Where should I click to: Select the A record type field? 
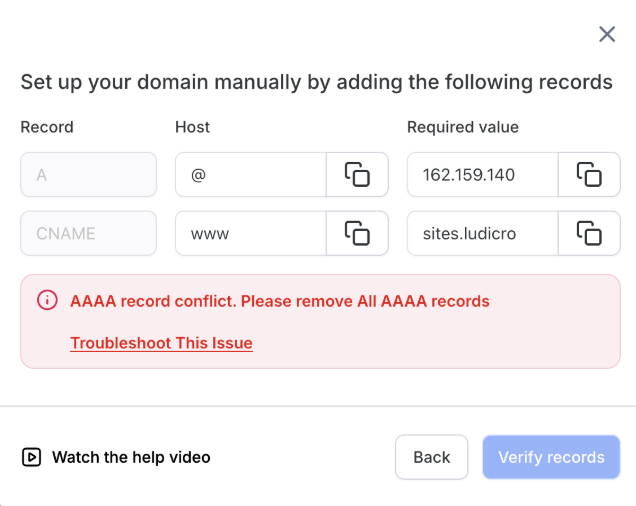point(88,175)
